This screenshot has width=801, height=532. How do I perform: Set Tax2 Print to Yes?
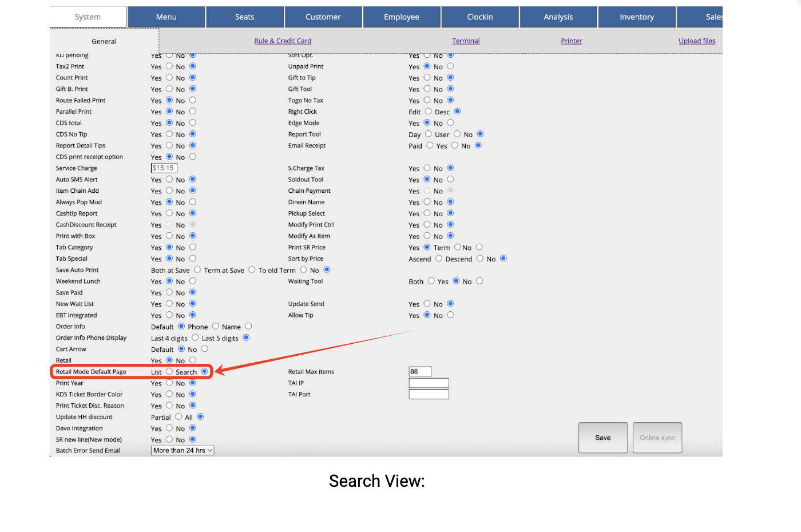[169, 66]
